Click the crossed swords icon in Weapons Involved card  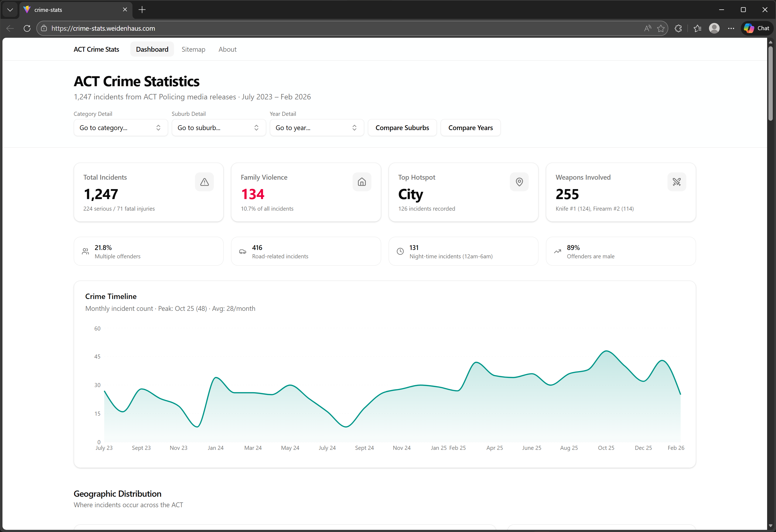(x=677, y=182)
